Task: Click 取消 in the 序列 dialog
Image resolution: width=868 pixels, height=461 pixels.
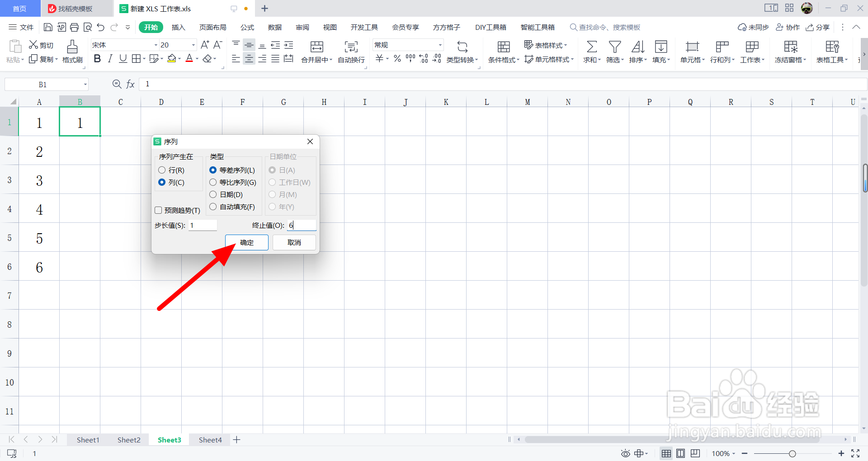Action: 294,243
